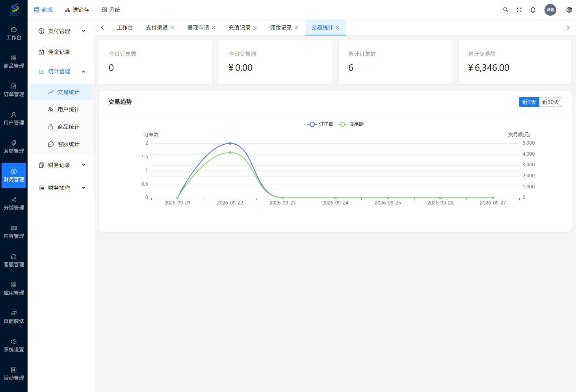Open 内容管理 in left sidebar
Screen dimensions: 576x392
(14, 232)
